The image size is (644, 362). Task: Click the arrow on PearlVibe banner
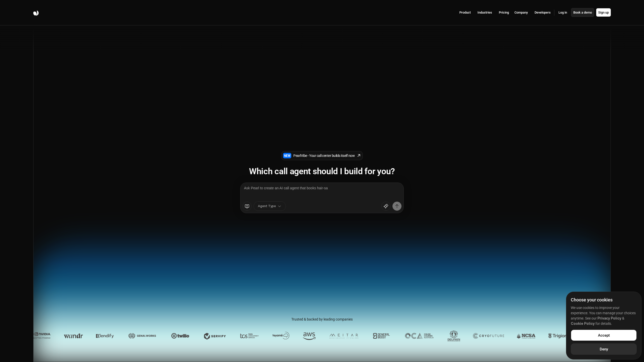click(359, 156)
